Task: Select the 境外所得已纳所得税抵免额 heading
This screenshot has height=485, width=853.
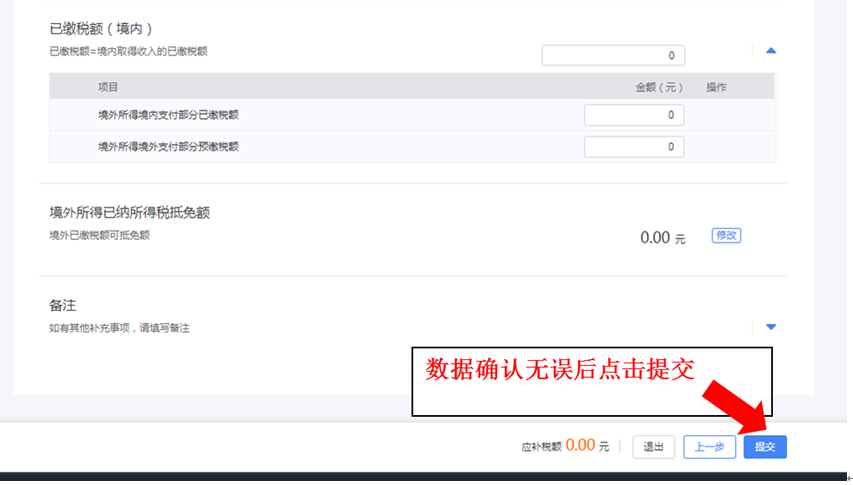Action: click(129, 213)
